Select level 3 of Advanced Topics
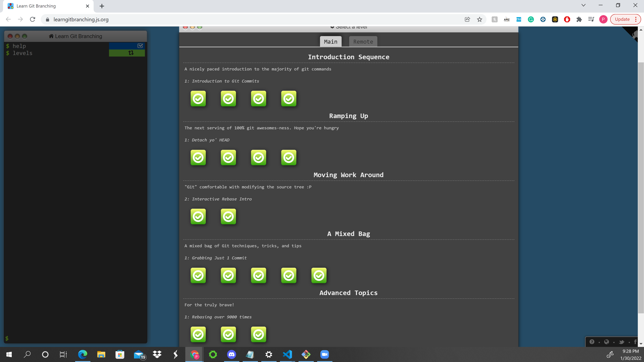 click(x=258, y=334)
